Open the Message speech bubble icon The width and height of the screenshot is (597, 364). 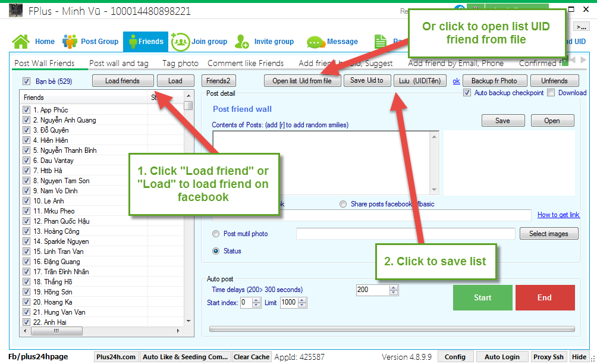click(x=316, y=42)
